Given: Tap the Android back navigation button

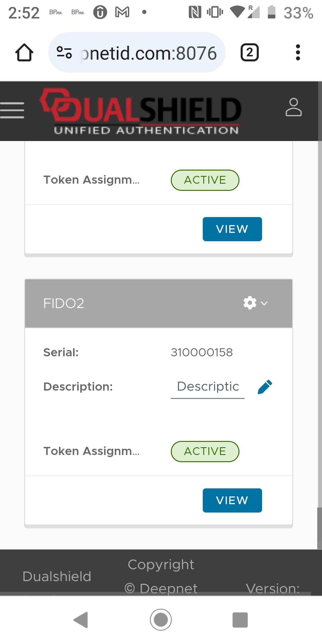Looking at the screenshot, I should [81, 620].
